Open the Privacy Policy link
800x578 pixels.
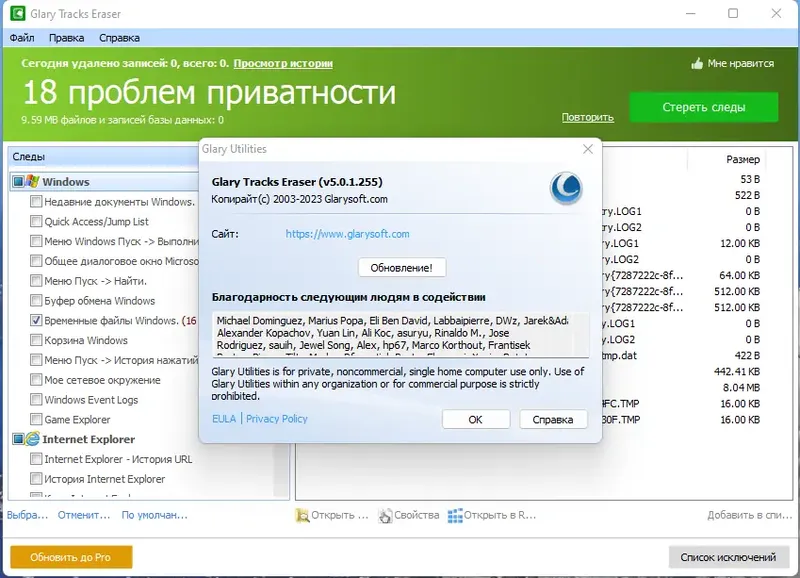277,419
